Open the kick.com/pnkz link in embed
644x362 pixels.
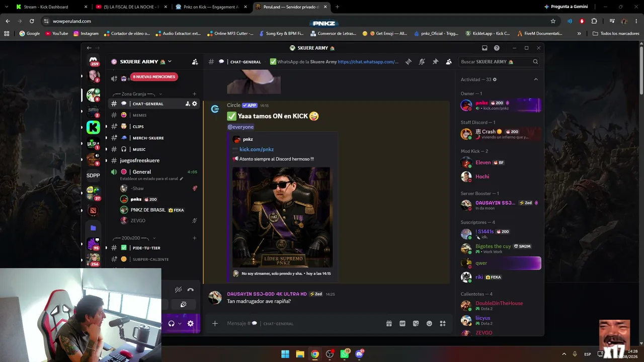pos(257,149)
